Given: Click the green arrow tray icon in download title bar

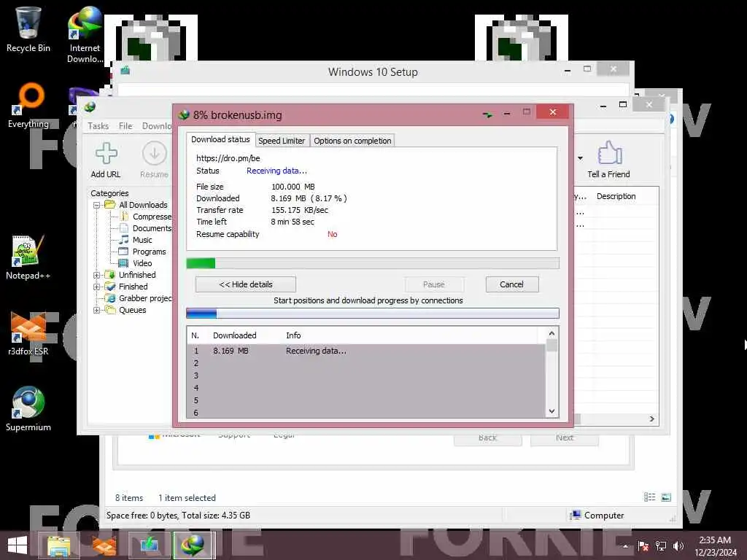Looking at the screenshot, I should coord(487,114).
